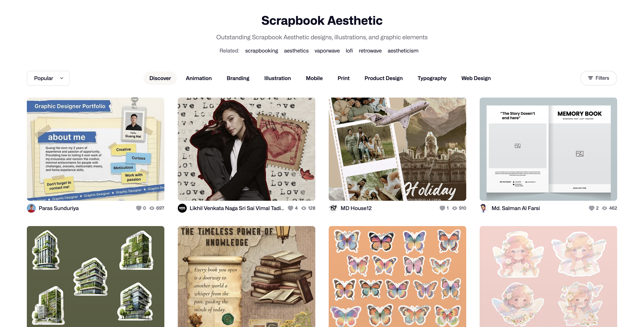Viewport: 644px width, 327px height.
Task: Switch to the Animation category tab
Action: tap(199, 78)
